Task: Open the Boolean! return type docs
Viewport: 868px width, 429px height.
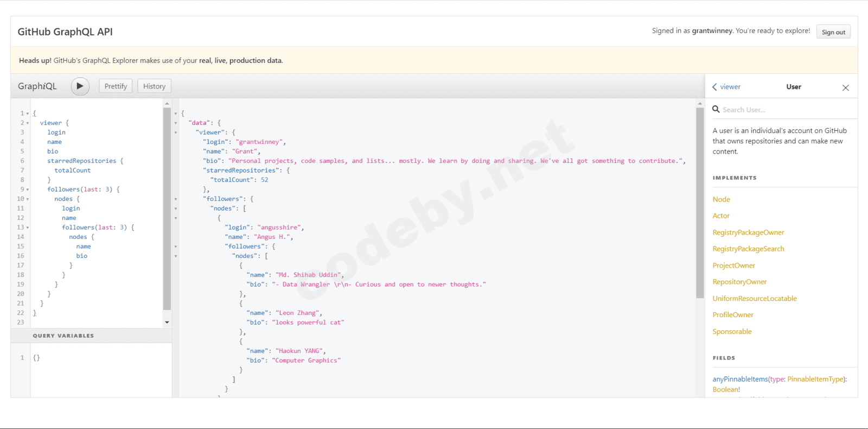Action: pyautogui.click(x=726, y=389)
